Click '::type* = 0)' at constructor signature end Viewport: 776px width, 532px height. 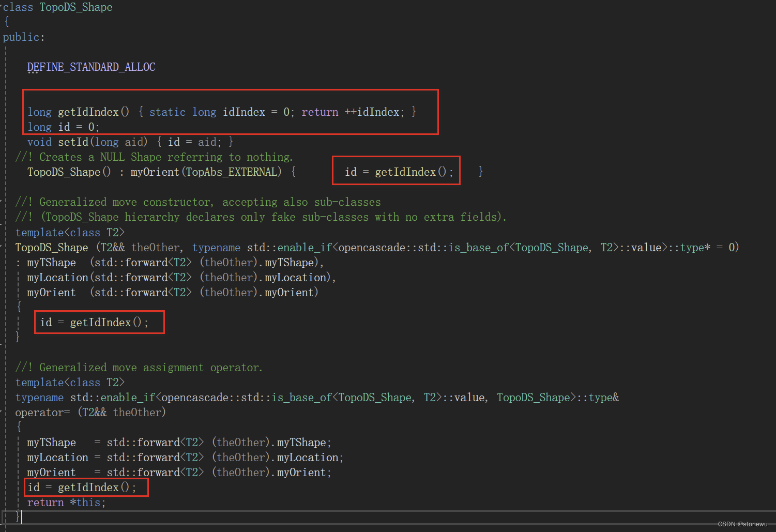(x=705, y=248)
